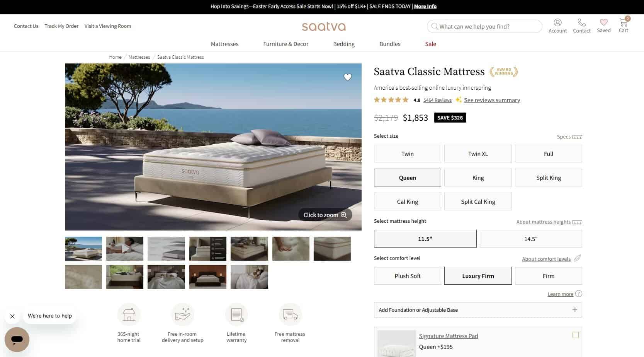Image resolution: width=644 pixels, height=357 pixels.
Task: Click the Click to zoom button
Action: pyautogui.click(x=325, y=215)
